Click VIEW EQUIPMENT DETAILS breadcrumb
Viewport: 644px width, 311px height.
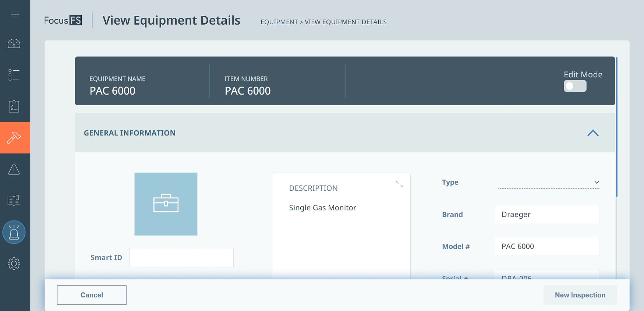346,22
